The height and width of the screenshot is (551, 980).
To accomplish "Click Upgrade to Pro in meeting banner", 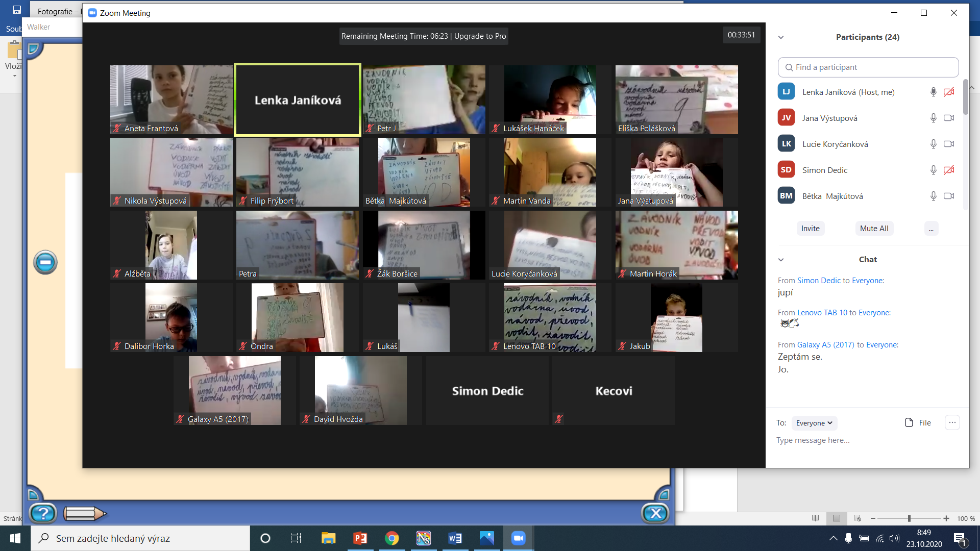I will [x=480, y=36].
